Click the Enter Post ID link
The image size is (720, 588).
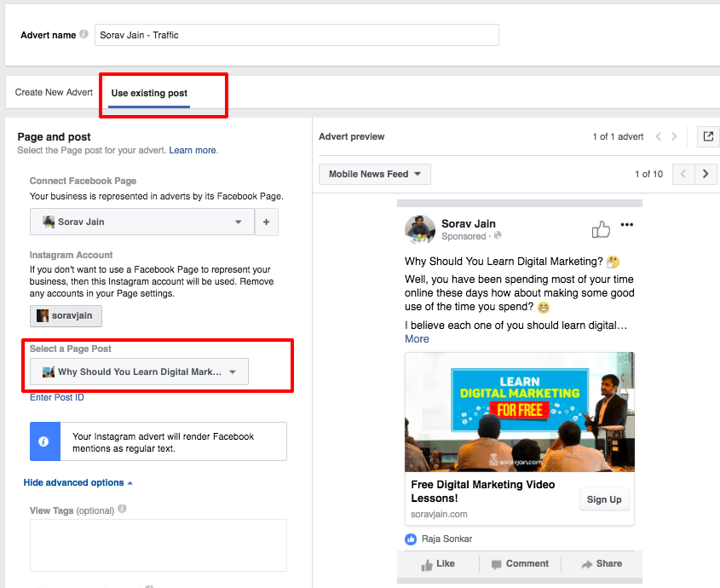pos(57,397)
